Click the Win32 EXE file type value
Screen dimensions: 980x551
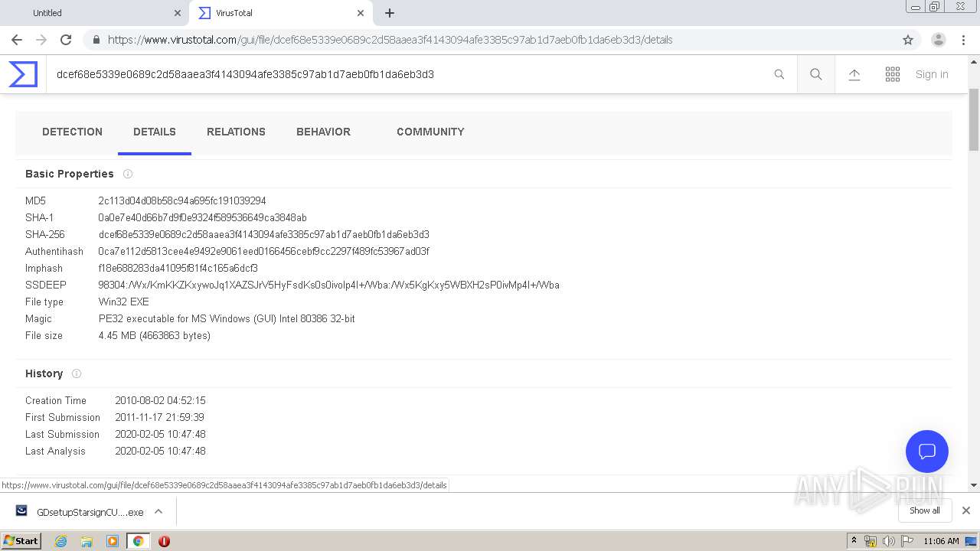click(123, 302)
